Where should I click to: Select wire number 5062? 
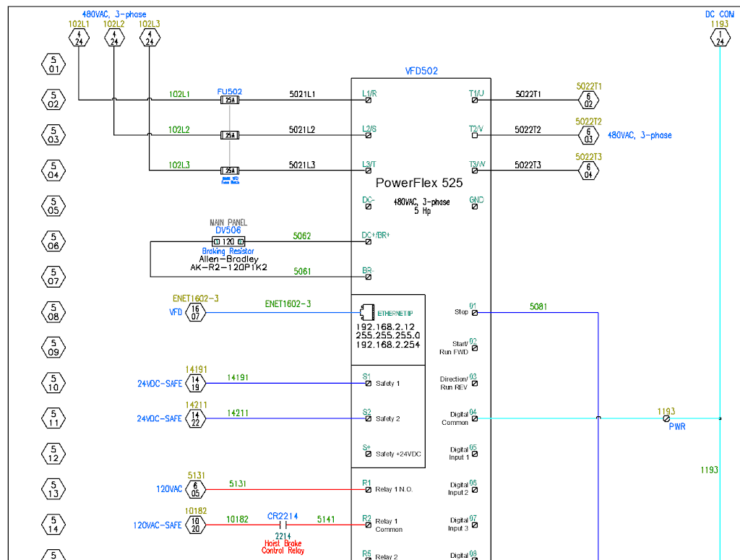pyautogui.click(x=302, y=236)
